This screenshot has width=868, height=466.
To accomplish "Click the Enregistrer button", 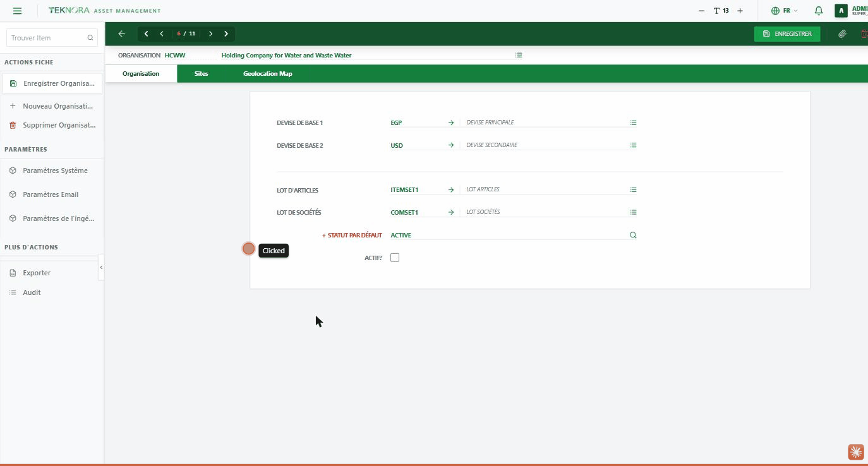I will point(787,33).
